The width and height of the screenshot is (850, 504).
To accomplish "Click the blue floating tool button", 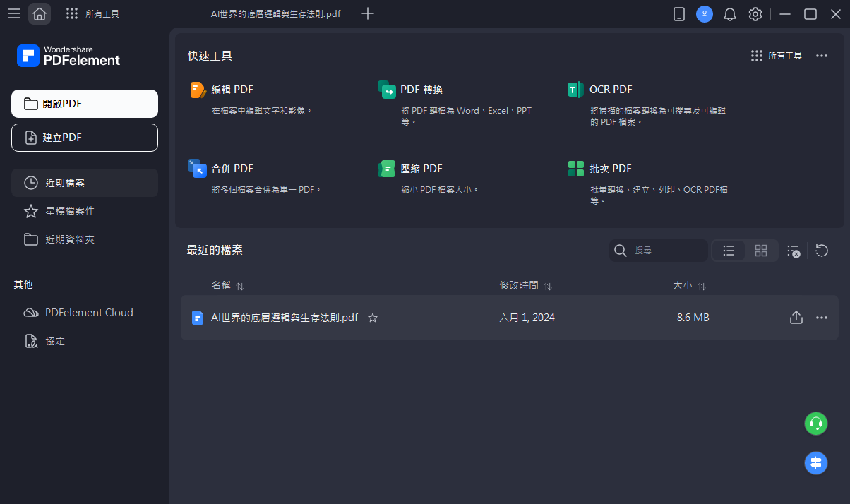I will tap(816, 463).
